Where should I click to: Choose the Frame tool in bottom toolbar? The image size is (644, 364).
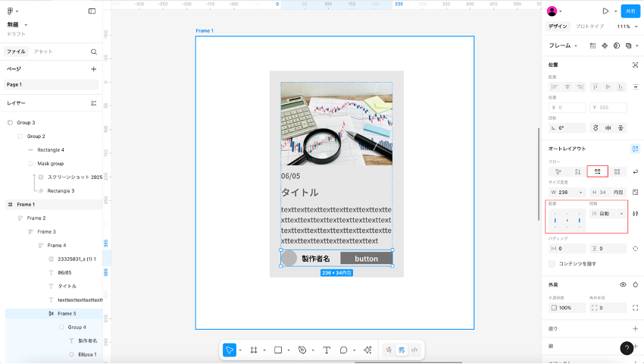click(253, 350)
